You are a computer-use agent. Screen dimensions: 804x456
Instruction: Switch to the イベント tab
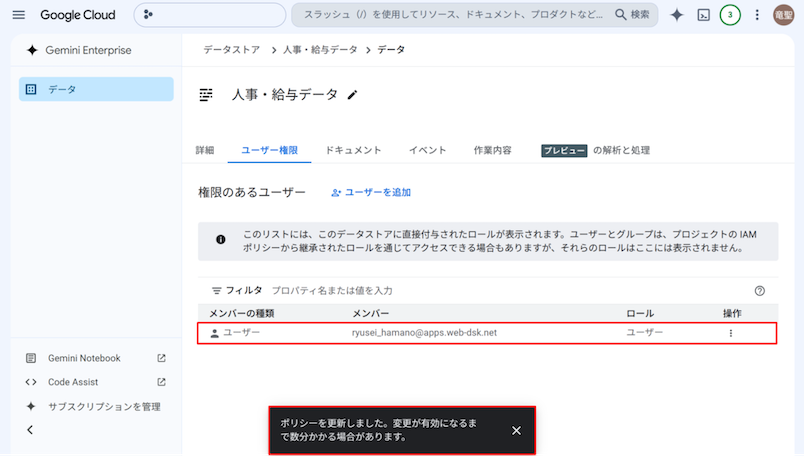pyautogui.click(x=427, y=150)
